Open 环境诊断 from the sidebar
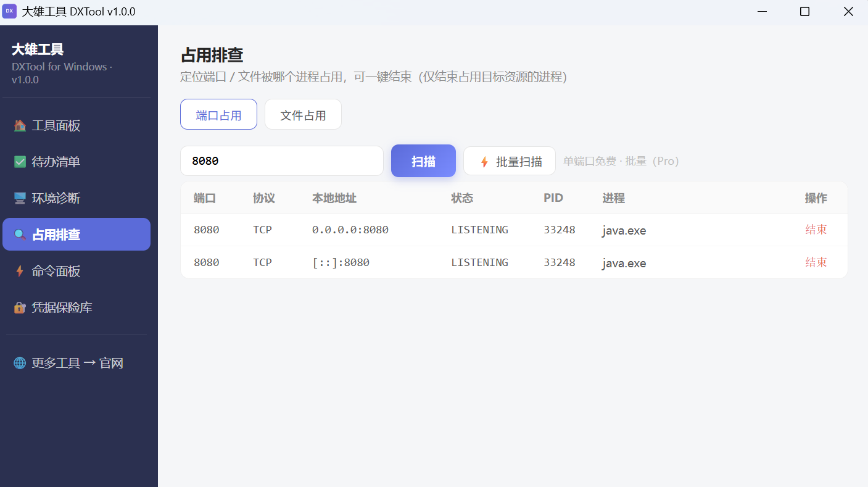 (76, 199)
